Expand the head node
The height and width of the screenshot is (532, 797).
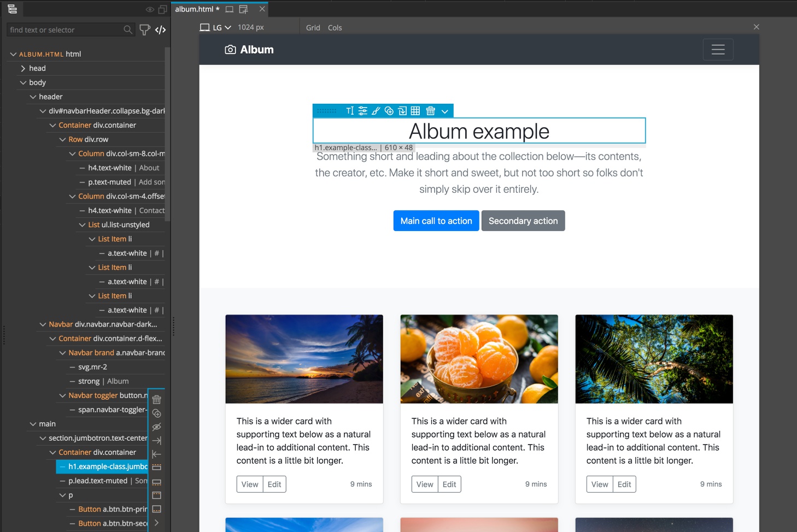(23, 68)
